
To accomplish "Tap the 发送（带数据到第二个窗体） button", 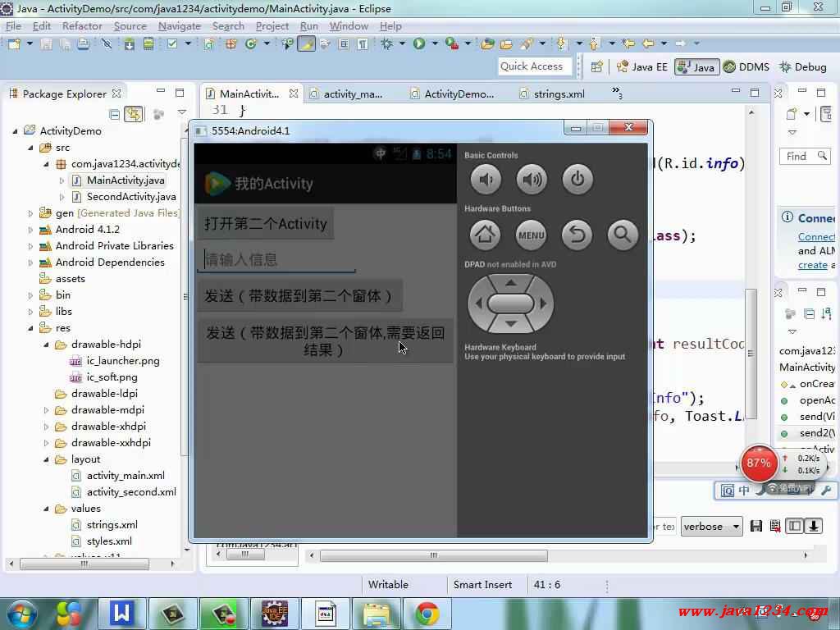I will pos(299,295).
